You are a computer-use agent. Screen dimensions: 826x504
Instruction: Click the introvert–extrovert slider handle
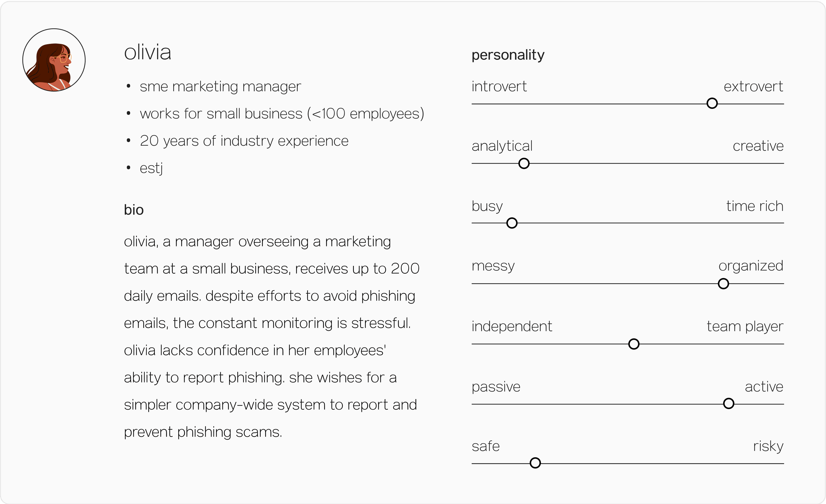click(x=712, y=103)
